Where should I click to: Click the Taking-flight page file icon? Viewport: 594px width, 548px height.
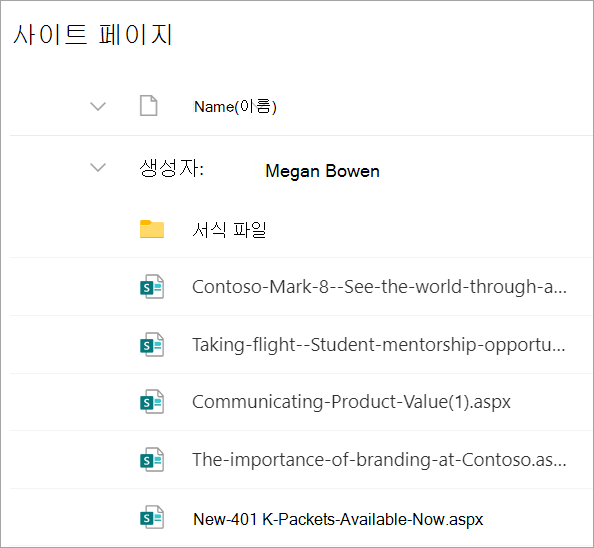tap(152, 345)
